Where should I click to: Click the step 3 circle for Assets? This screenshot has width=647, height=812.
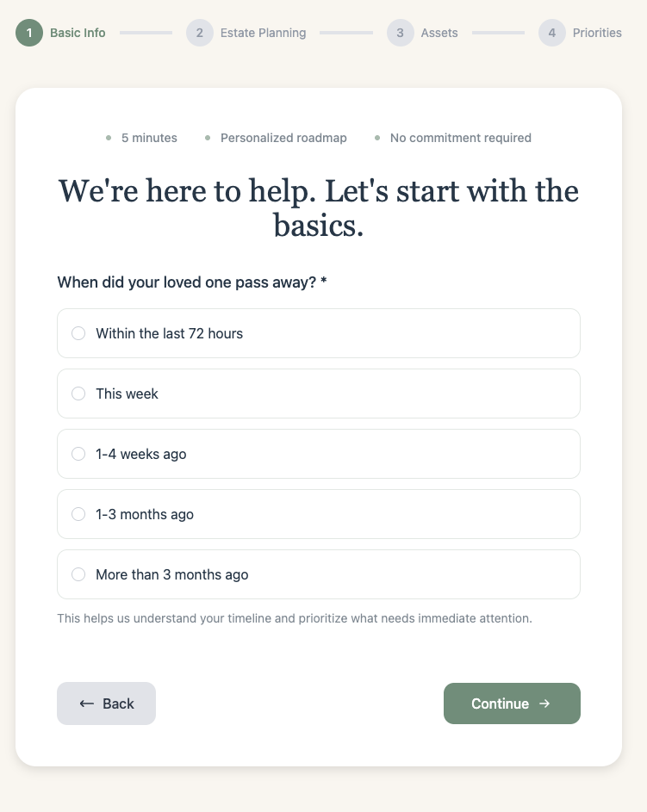tap(400, 33)
